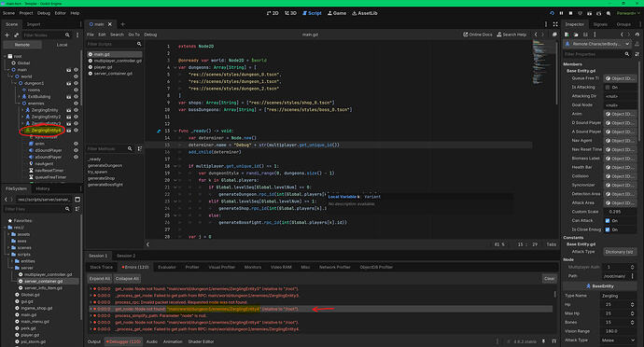Hide the dSoundPlayer node
The image size is (644, 347).
76,150
